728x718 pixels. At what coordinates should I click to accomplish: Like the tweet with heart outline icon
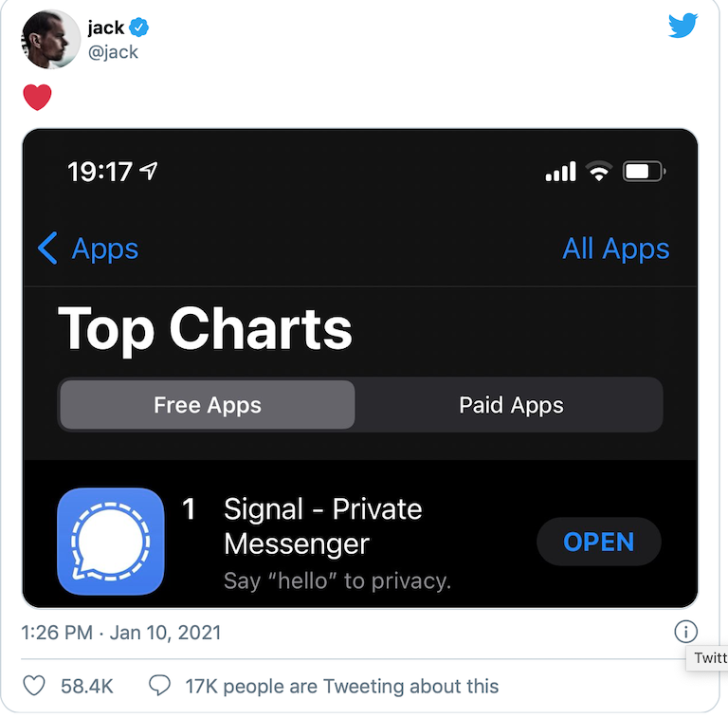pos(34,686)
